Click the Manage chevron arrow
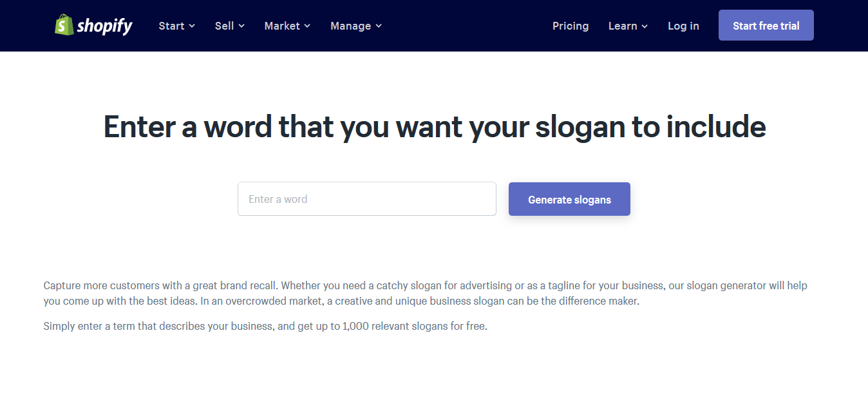The height and width of the screenshot is (400, 868). point(379,26)
